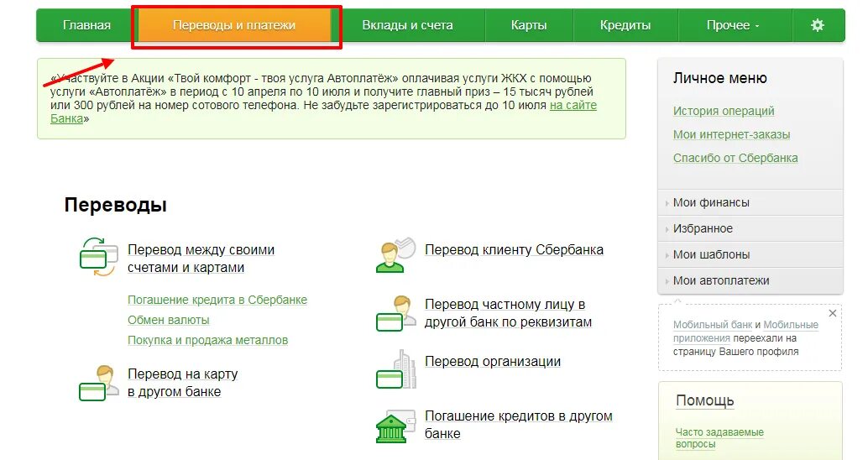Open Часто задаваемые вопросы link
Screen dimensions: 868x460
pyautogui.click(x=719, y=438)
